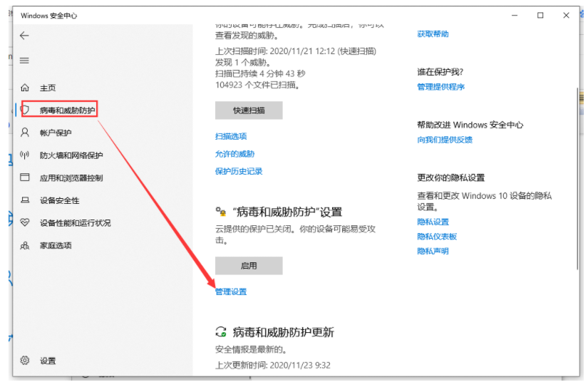This screenshot has height=387, width=588.
Task: Click the 更改你的隐私设置 heading
Action: (x=450, y=177)
